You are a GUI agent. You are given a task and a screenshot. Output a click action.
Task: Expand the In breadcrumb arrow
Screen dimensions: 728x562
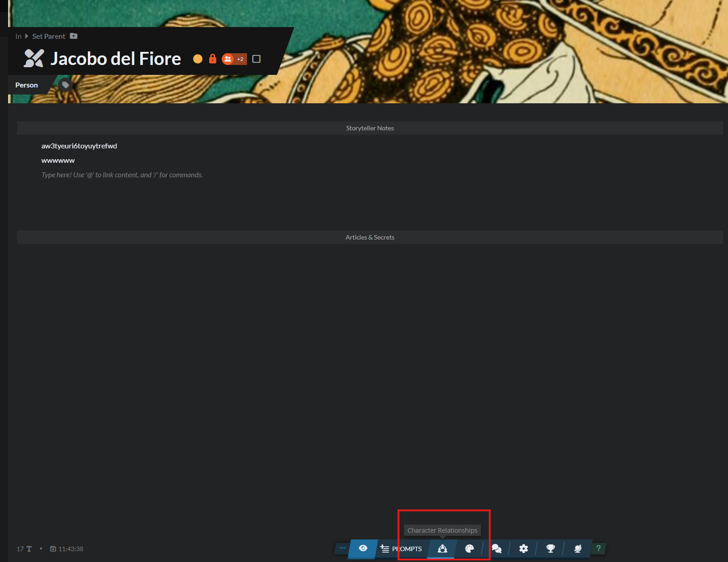coord(27,36)
